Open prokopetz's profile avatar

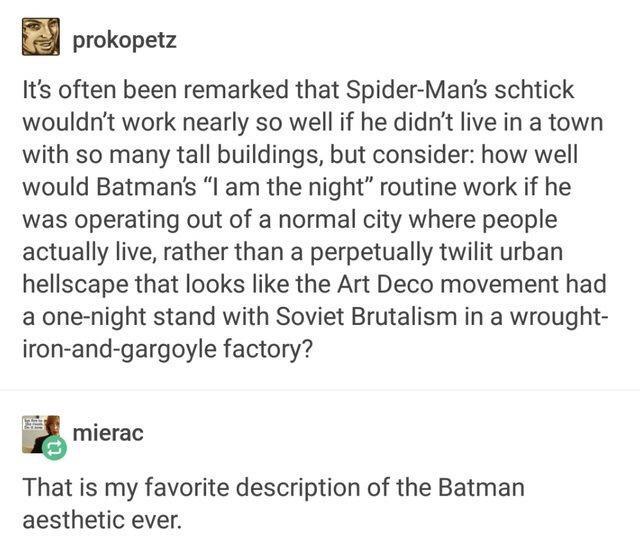41,37
